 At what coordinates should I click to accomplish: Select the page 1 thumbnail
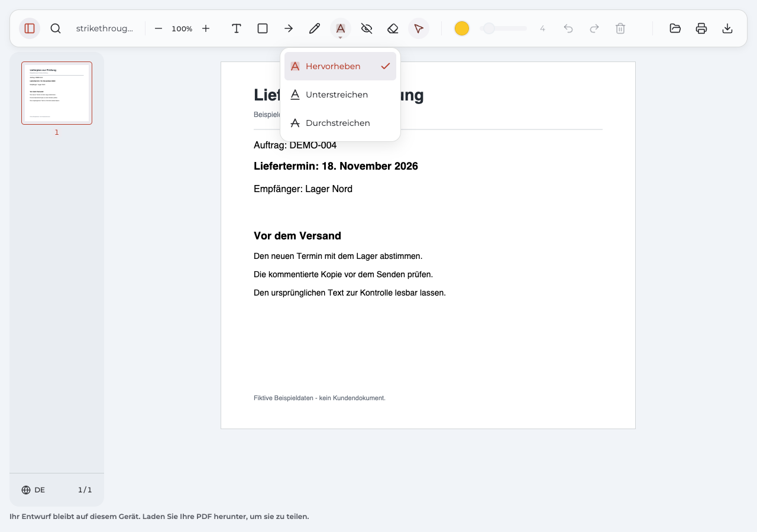coord(57,93)
